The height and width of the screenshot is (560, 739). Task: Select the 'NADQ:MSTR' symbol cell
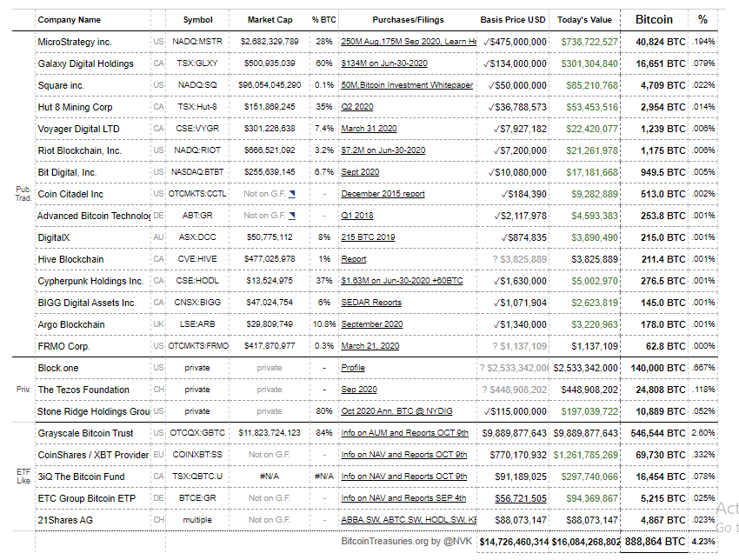pyautogui.click(x=197, y=42)
